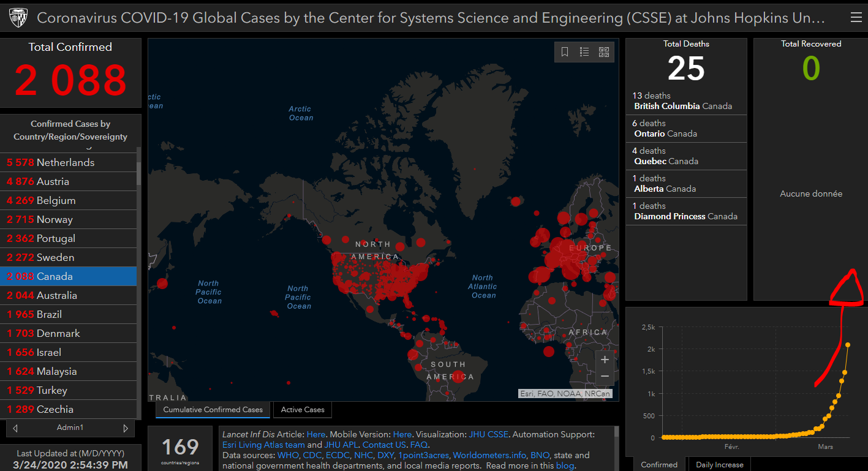Screen dimensions: 868x471
Task: Zoom out on the map
Action: click(x=605, y=376)
